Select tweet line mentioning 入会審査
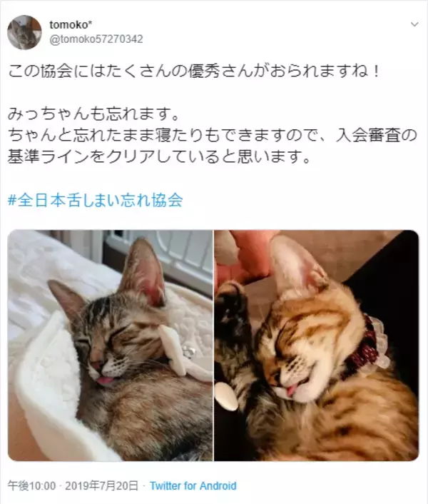The height and width of the screenshot is (504, 428). [x=213, y=136]
